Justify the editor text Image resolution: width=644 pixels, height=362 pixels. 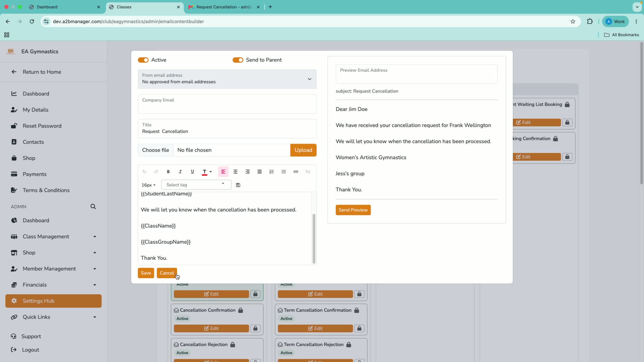260,172
